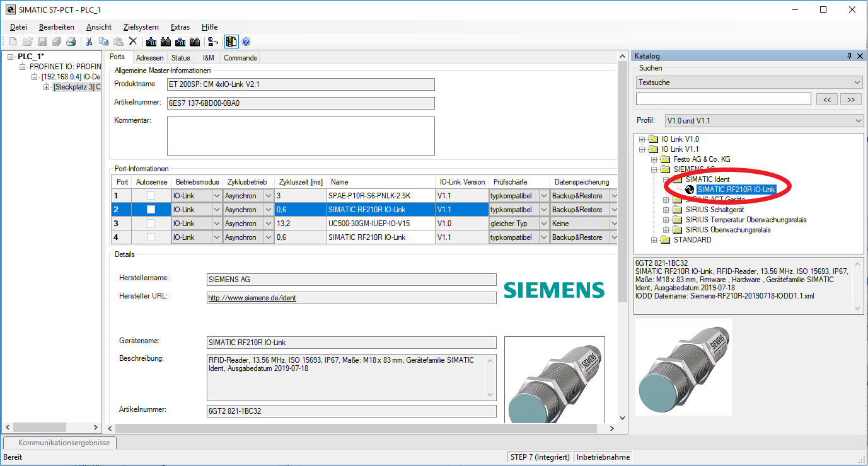868x466 pixels.
Task: Click the cut scissors icon
Action: pos(90,42)
